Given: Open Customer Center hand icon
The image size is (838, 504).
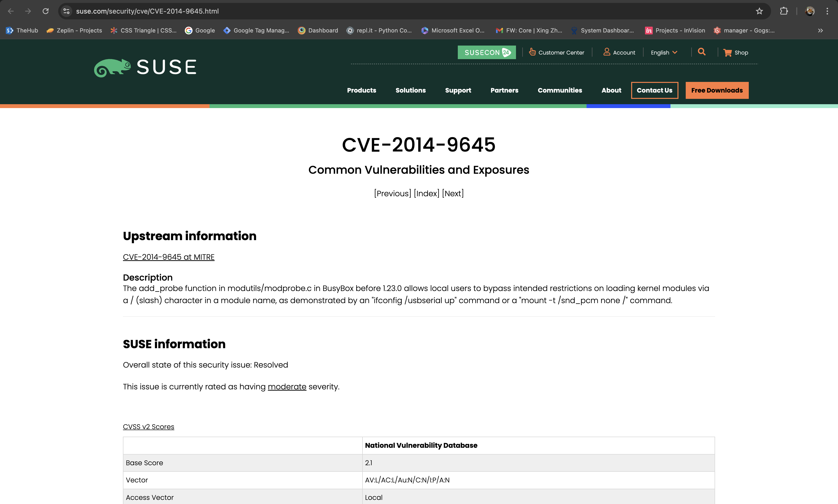Looking at the screenshot, I should point(532,52).
